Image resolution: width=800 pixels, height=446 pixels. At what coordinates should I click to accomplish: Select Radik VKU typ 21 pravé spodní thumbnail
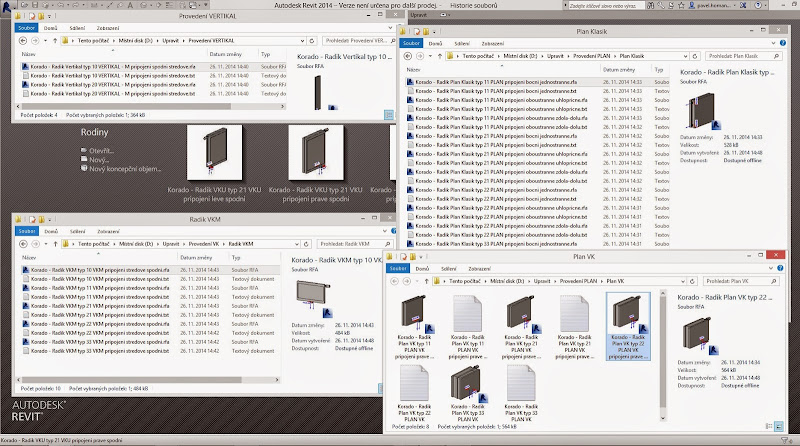316,151
